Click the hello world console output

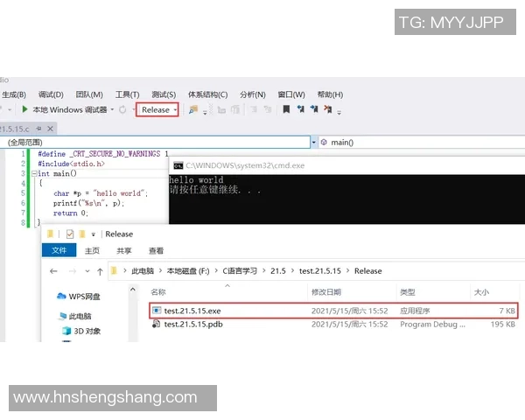(x=196, y=180)
